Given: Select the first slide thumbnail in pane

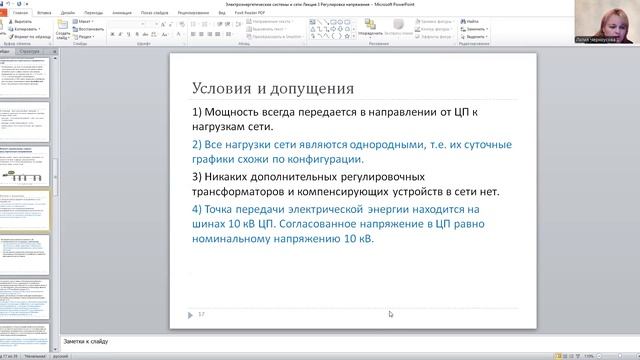Looking at the screenshot, I should 24,77.
